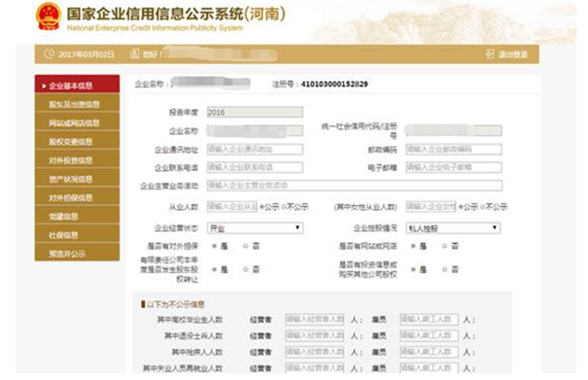Expand the 企业控股情况 dropdown showing 私人控股
This screenshot has height=380, width=588.
point(453,228)
